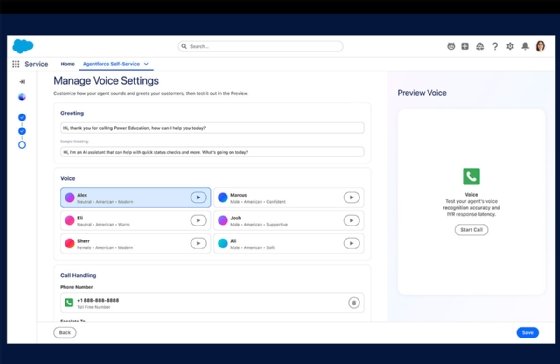
Task: Select the Marcus voice card
Action: [x=289, y=198]
